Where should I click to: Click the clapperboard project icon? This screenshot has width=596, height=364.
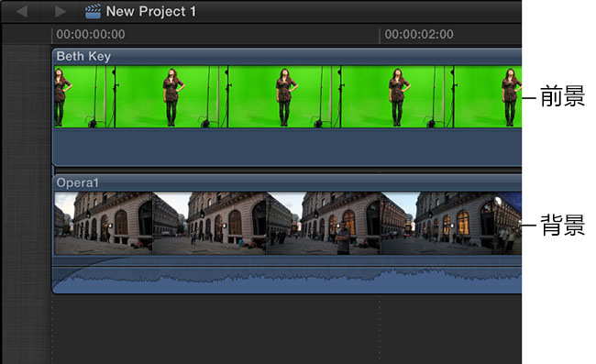coord(94,11)
